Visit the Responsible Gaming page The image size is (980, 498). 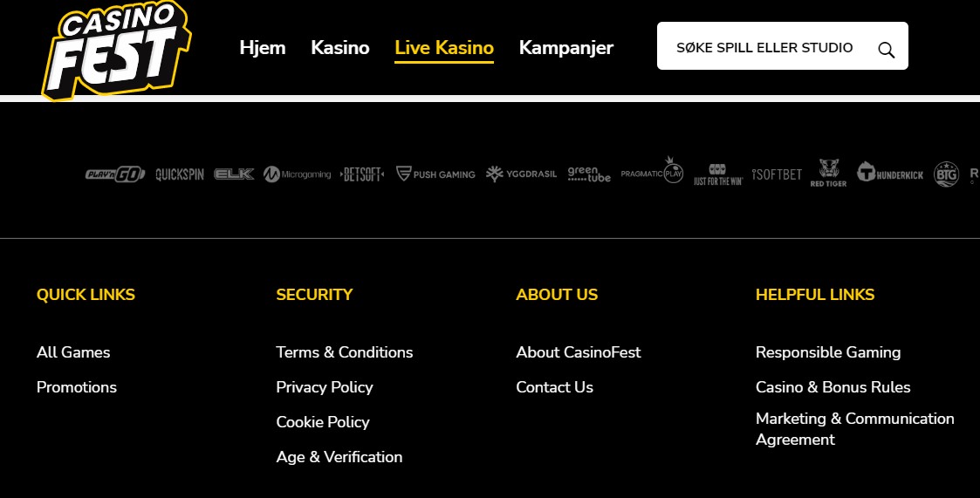point(828,352)
